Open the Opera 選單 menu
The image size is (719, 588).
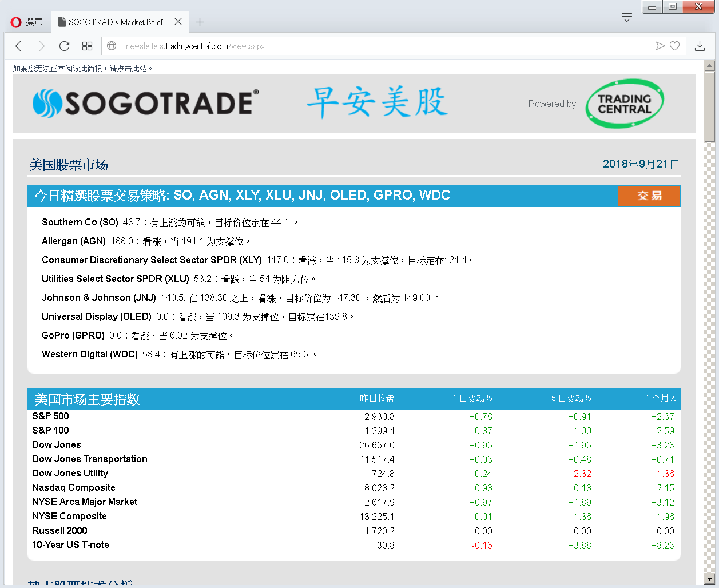pos(26,22)
